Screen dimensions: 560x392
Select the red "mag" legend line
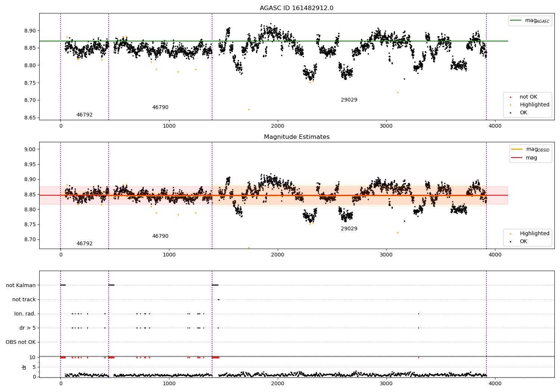pyautogui.click(x=517, y=158)
